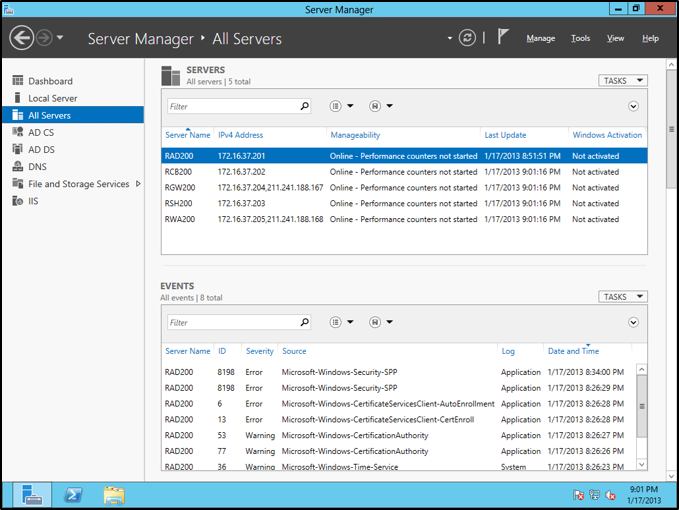Open the Notifications flag icon

[503, 37]
